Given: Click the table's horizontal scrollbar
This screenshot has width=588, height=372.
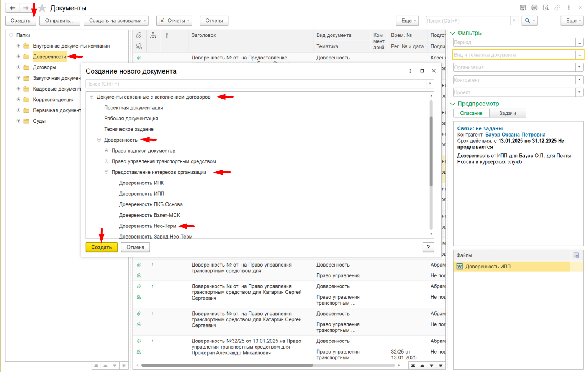Looking at the screenshot, I should pos(227,365).
